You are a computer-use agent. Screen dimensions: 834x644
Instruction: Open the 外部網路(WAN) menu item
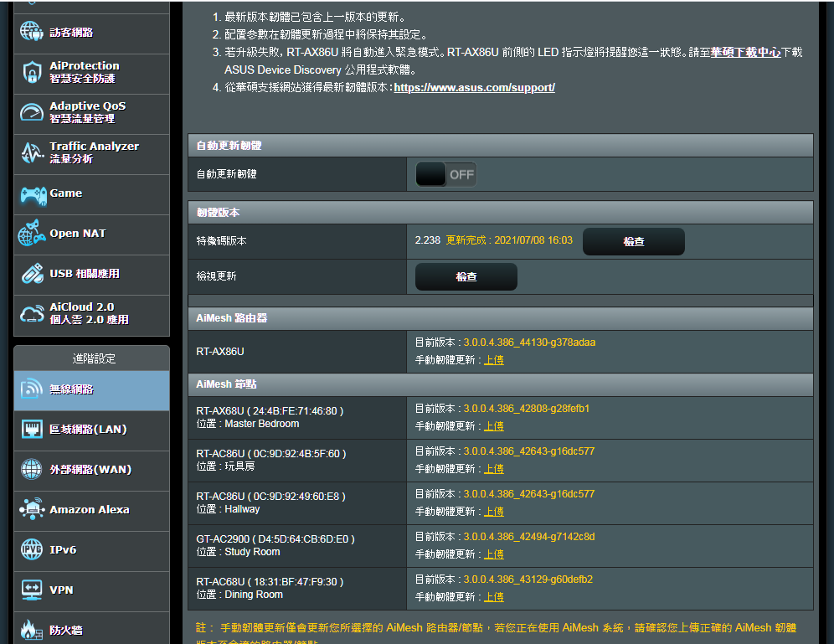(92, 470)
